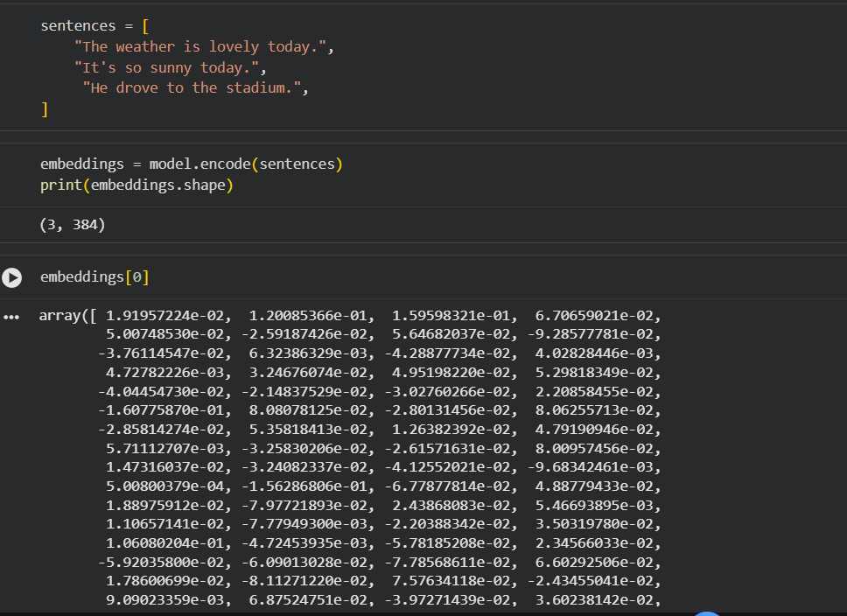Click the value -9.28577781e-02
This screenshot has height=616, width=847.
(591, 334)
